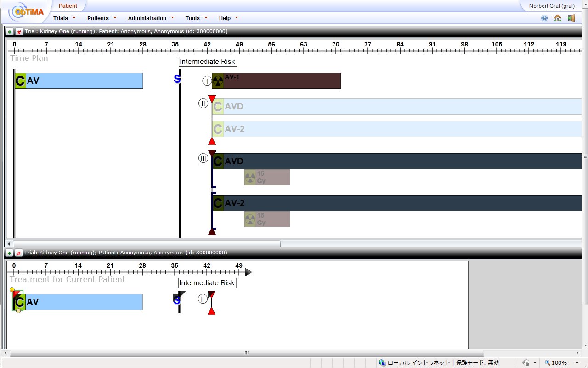Select C icon of faded AV-2 under arm II
Screen dimensions: 588x368
pos(218,129)
